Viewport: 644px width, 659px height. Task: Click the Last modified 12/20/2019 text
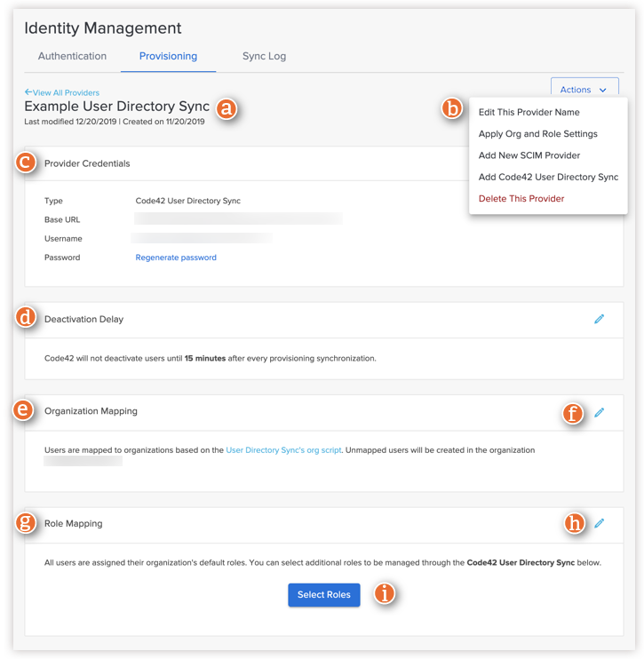[x=70, y=122]
